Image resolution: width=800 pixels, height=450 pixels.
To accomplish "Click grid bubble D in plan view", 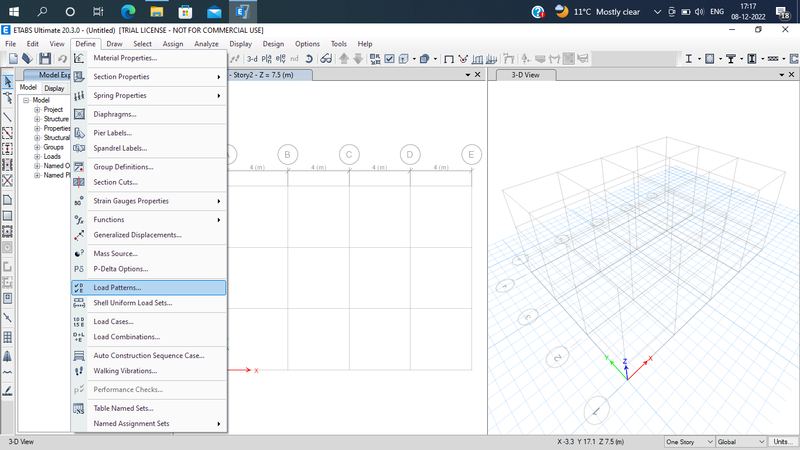I will pyautogui.click(x=410, y=155).
